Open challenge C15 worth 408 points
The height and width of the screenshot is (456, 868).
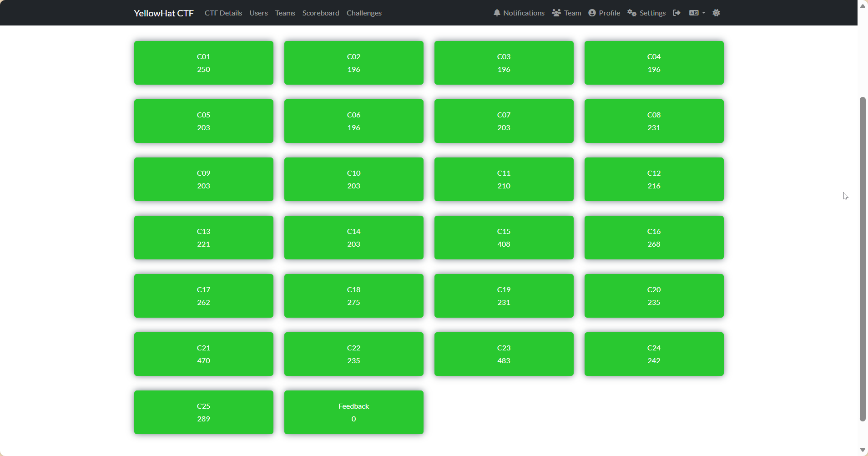pos(504,238)
